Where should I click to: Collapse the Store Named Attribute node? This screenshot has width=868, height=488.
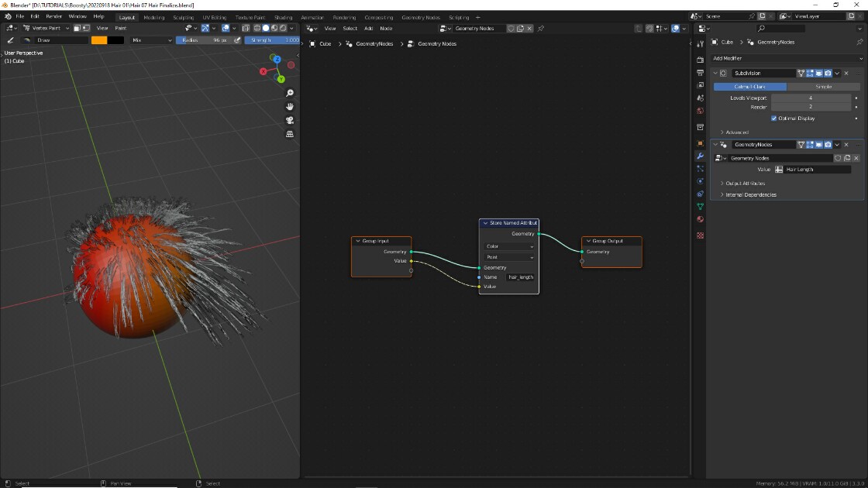pos(485,223)
